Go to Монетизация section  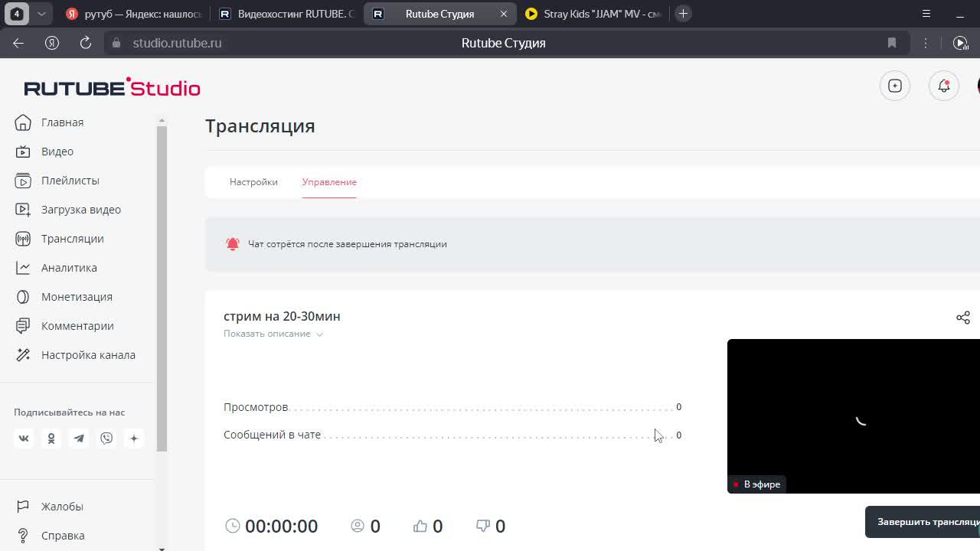tap(77, 297)
